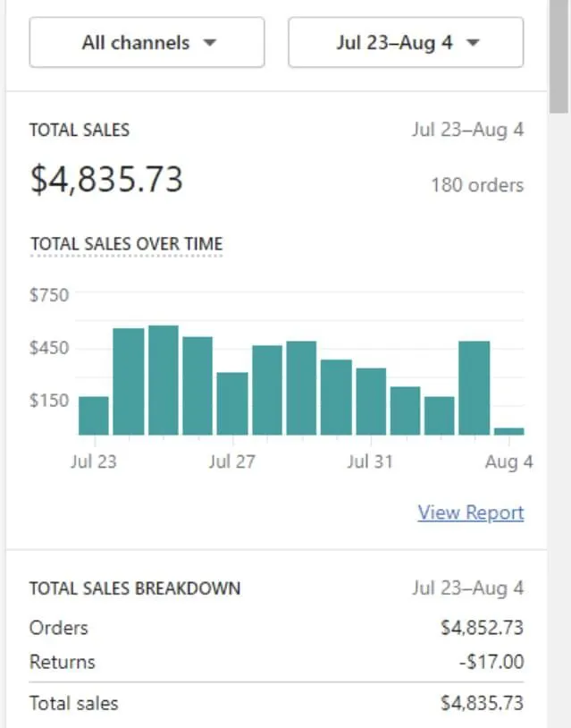
Task: Open the Jul 23–Aug 4 date range dropdown
Action: [x=406, y=42]
